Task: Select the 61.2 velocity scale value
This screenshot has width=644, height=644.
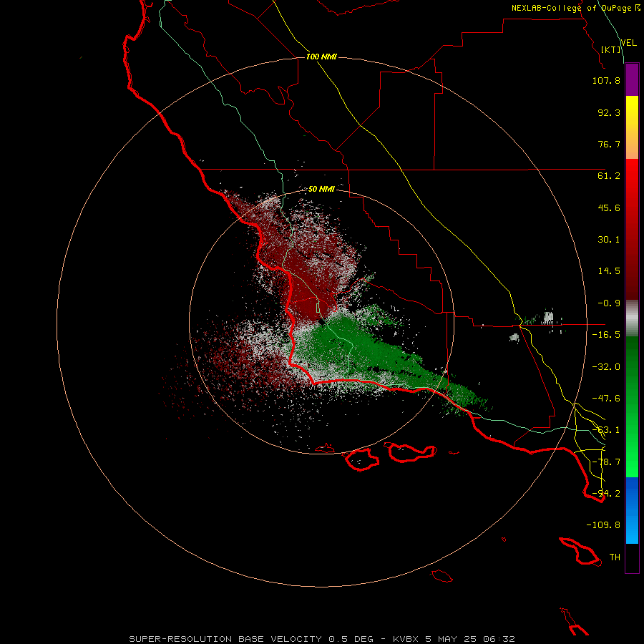Action: (x=609, y=176)
